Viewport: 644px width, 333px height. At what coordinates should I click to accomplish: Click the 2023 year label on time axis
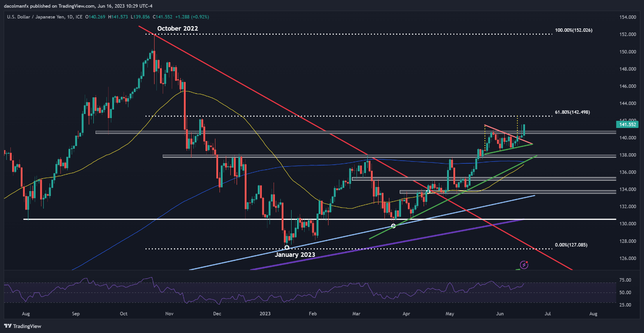(x=265, y=313)
